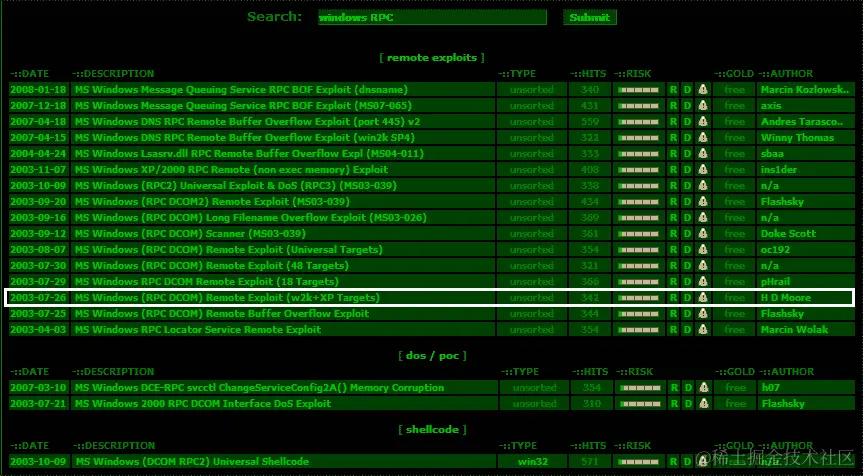Select the warning icon on the 2003-07-21 DoS row
The height and width of the screenshot is (476, 863).
coord(703,403)
